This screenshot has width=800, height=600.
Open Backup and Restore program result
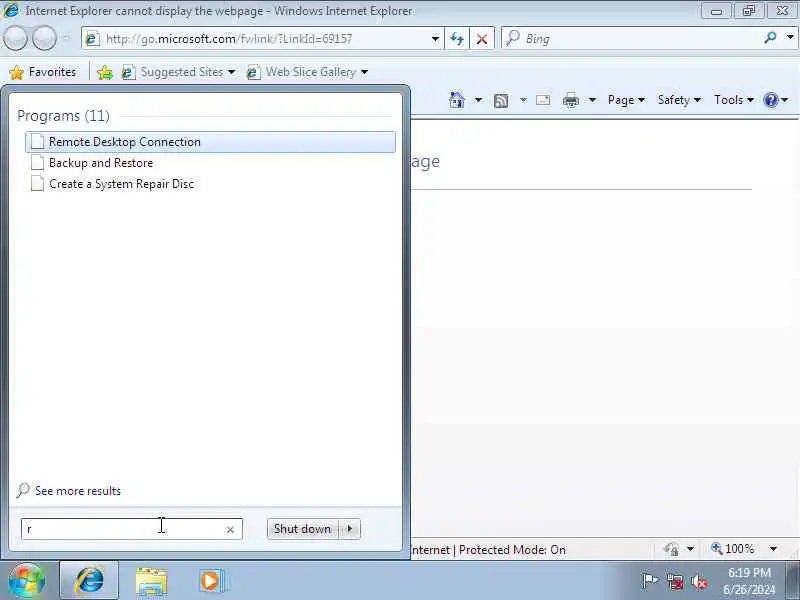[210, 163]
